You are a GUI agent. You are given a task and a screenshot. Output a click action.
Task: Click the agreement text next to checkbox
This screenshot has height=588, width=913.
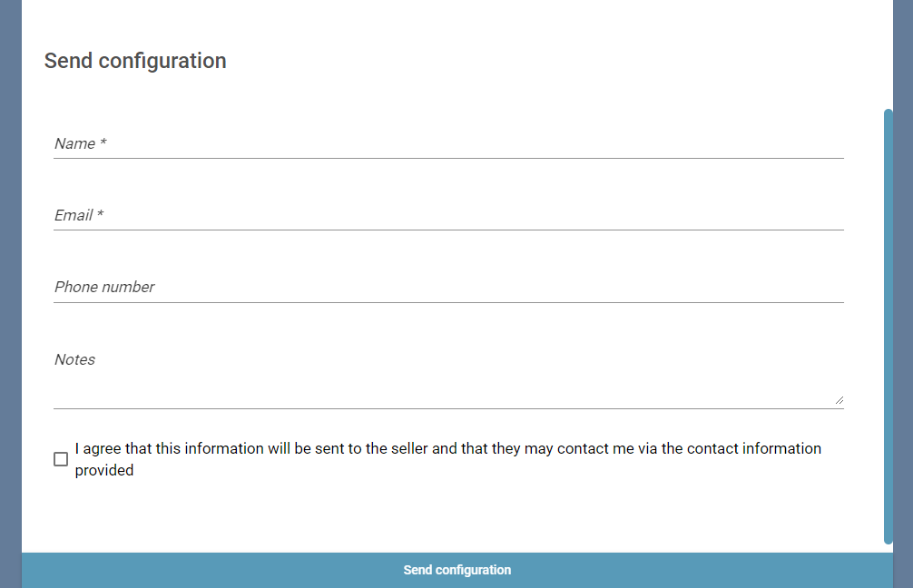[447, 458]
